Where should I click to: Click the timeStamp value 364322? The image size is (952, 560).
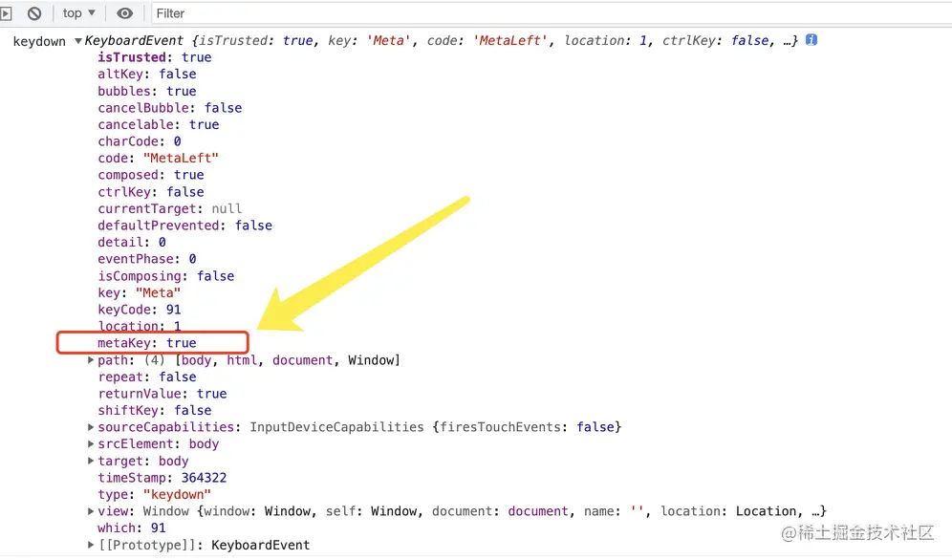[x=204, y=478]
